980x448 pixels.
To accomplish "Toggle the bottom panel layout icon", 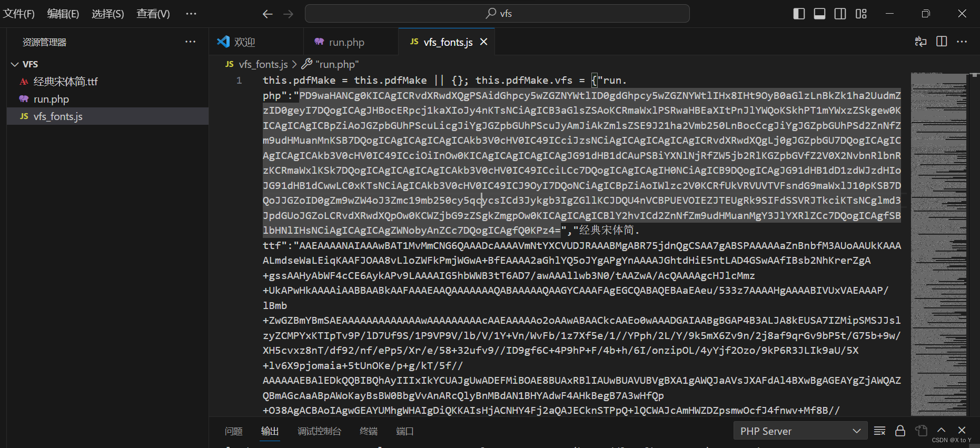I will click(819, 14).
